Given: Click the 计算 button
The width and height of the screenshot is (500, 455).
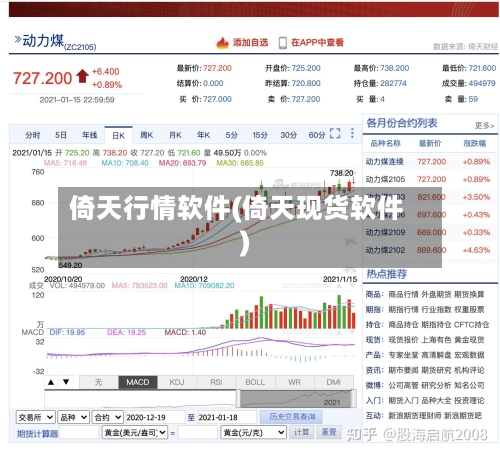Looking at the screenshot, I should click(302, 432).
